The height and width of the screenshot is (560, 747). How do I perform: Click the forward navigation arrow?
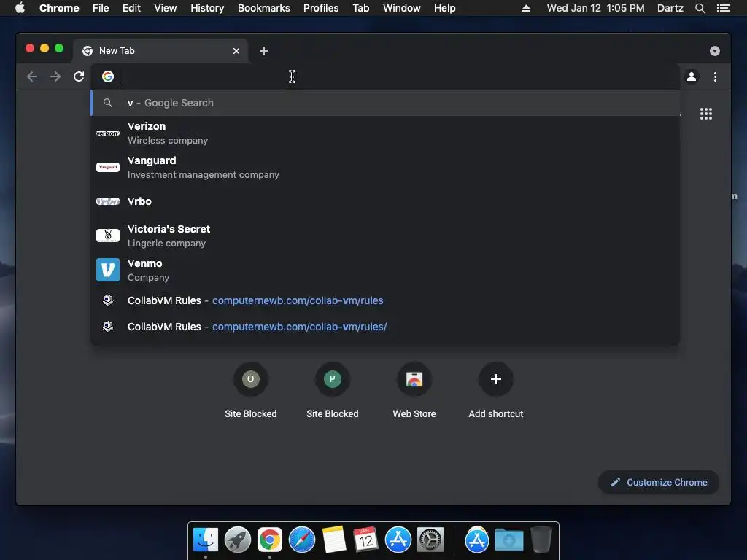click(55, 77)
